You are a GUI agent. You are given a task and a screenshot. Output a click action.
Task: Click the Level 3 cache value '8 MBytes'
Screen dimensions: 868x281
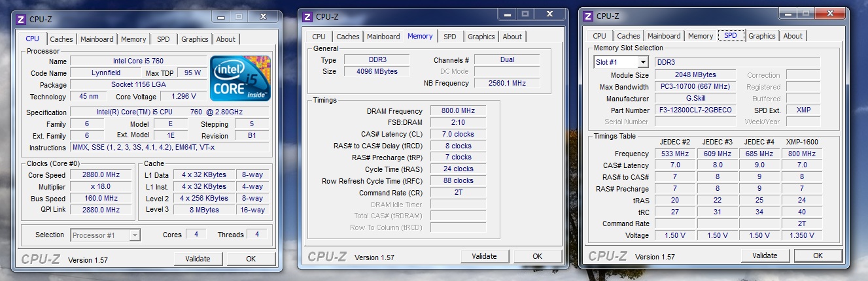coord(205,210)
